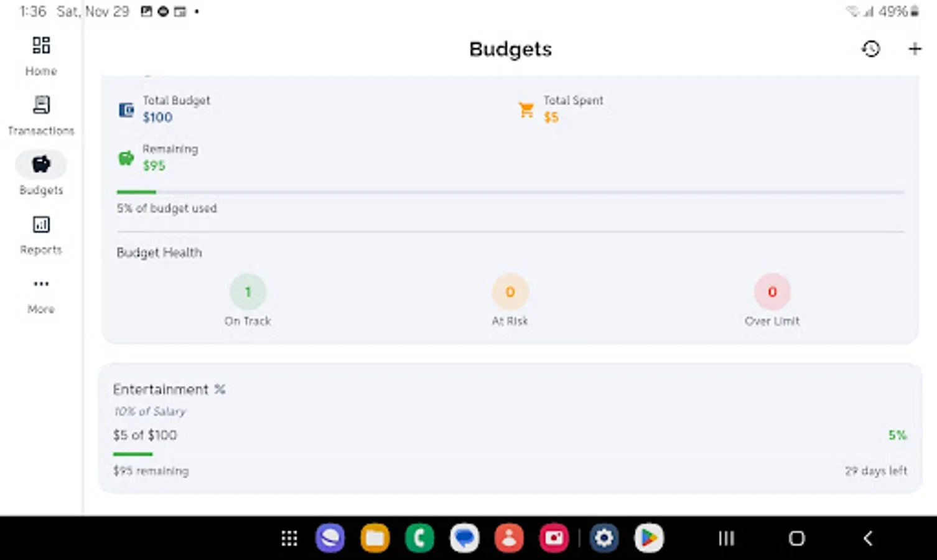
Task: Open the More options in the sidebar
Action: (40, 292)
